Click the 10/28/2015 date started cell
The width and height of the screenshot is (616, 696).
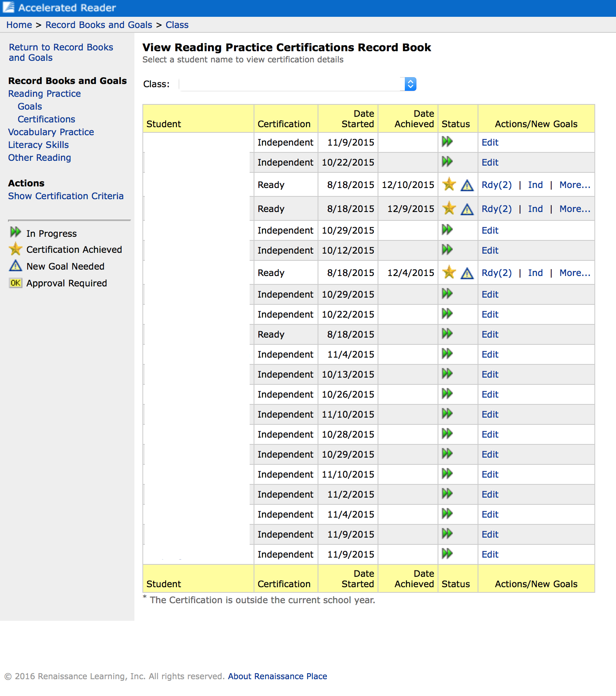348,434
